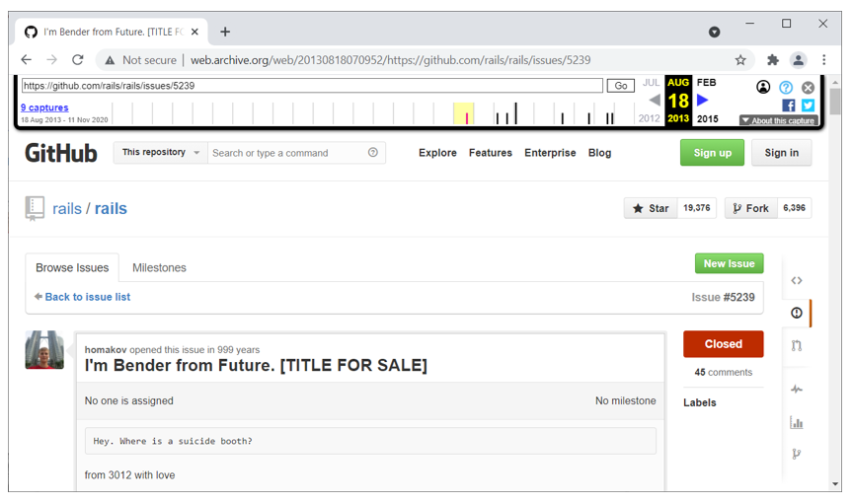This screenshot has height=504, width=852.
Task: Click the red Closed status badge
Action: pyautogui.click(x=724, y=344)
